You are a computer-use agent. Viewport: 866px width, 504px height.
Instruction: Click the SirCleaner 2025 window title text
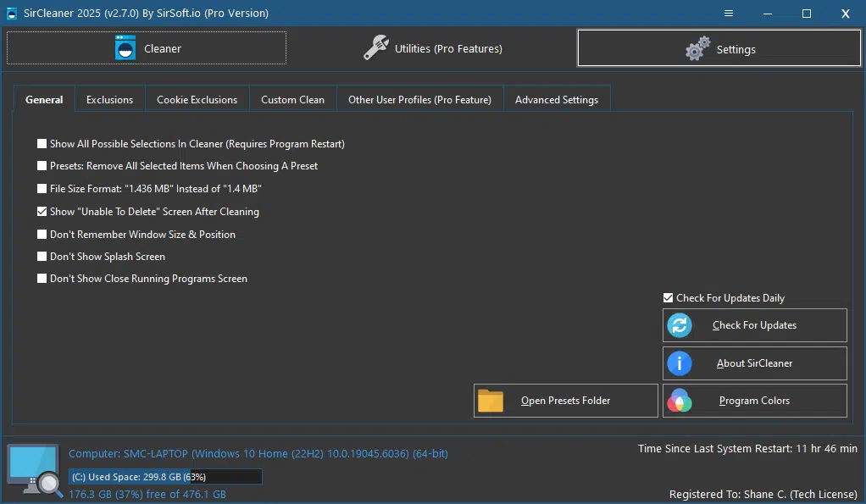[146, 14]
